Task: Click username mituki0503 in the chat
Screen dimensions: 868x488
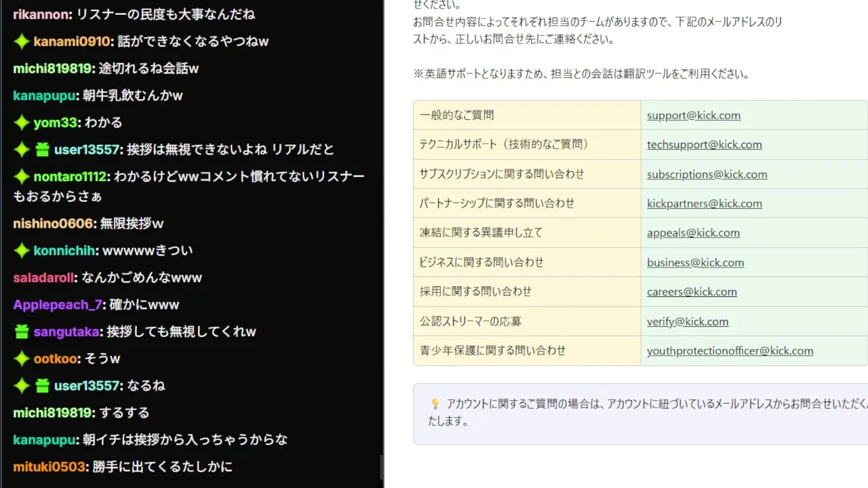Action: 50,467
